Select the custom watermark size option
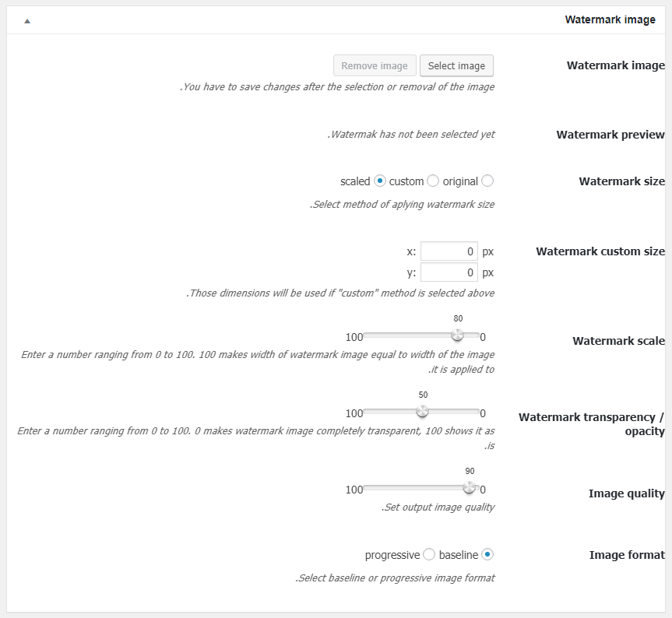Viewport: 672px width, 618px height. (433, 181)
